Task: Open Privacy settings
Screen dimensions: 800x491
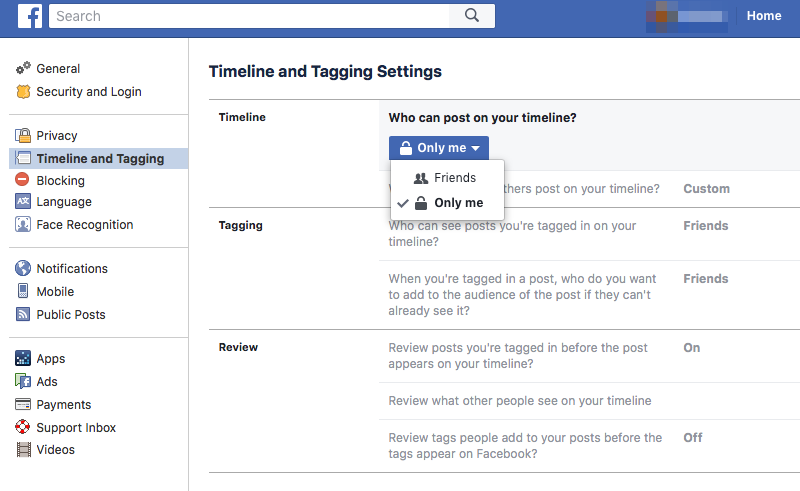Action: click(x=57, y=135)
